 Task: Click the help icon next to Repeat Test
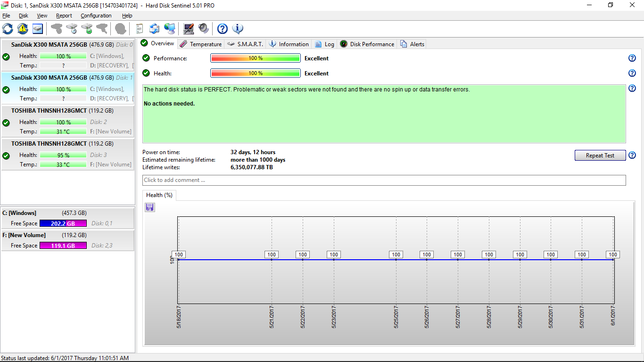(x=632, y=155)
